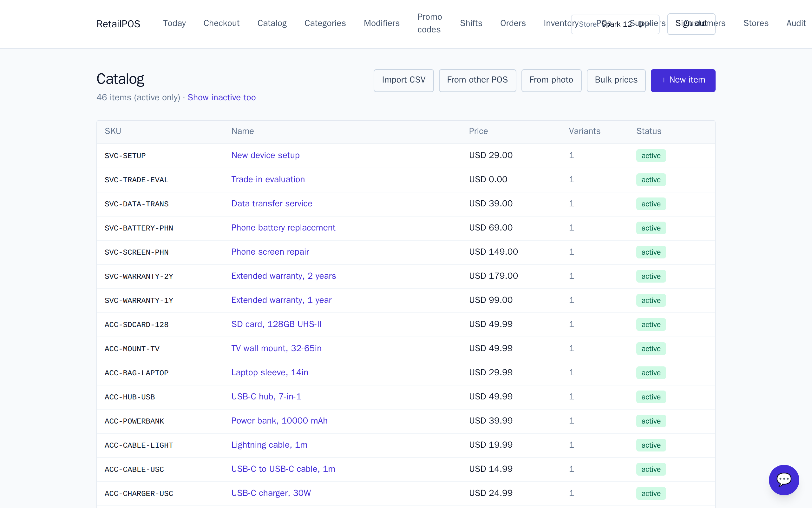Open the USB-C charger, 30W item
The height and width of the screenshot is (508, 812).
point(271,493)
